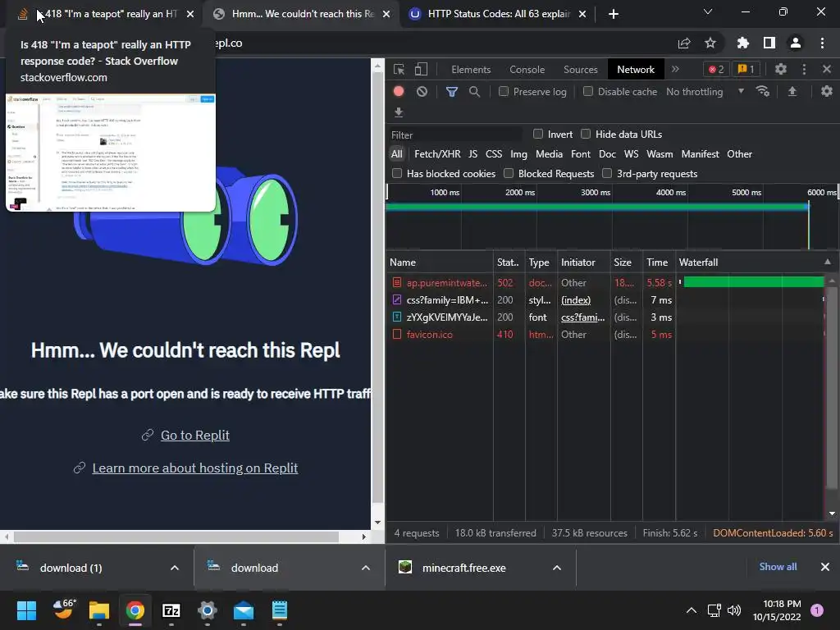The height and width of the screenshot is (630, 840).
Task: Open tab search chevron in title bar
Action: click(708, 11)
